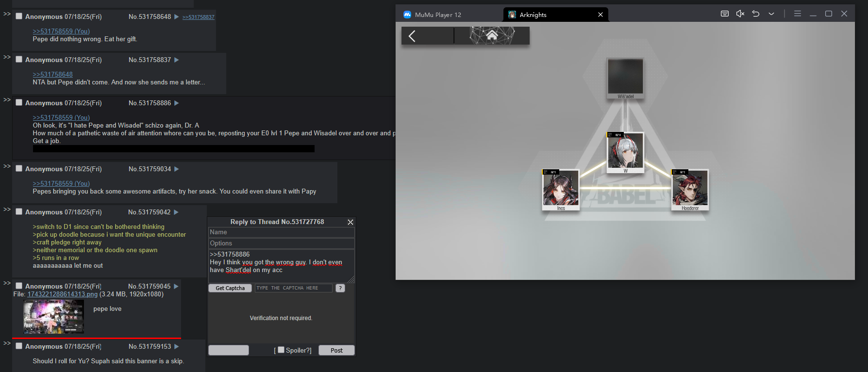Select the Wiš'adel operator node

(625, 79)
